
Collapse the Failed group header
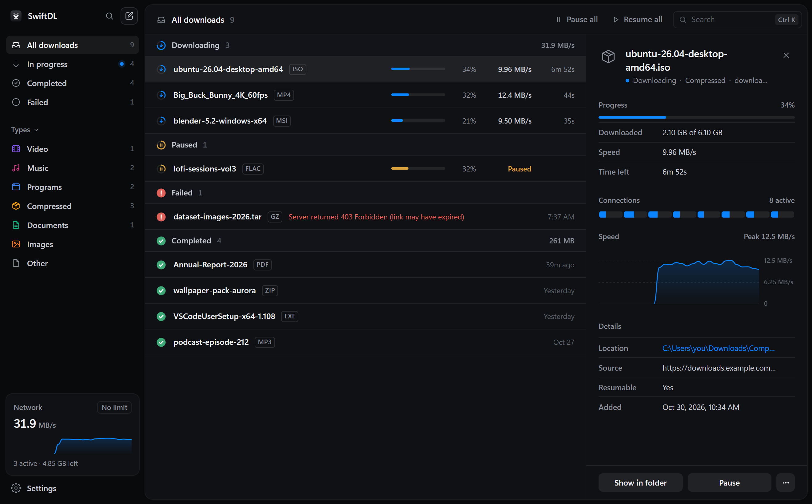365,193
